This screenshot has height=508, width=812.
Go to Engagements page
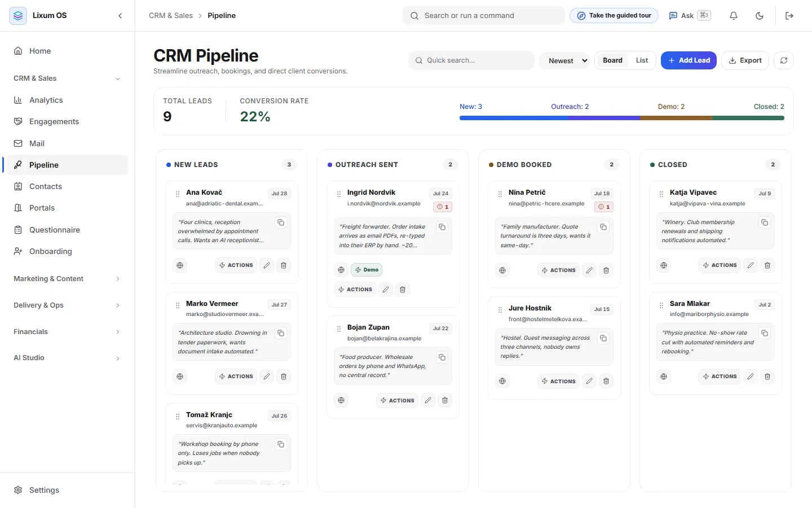click(68, 121)
